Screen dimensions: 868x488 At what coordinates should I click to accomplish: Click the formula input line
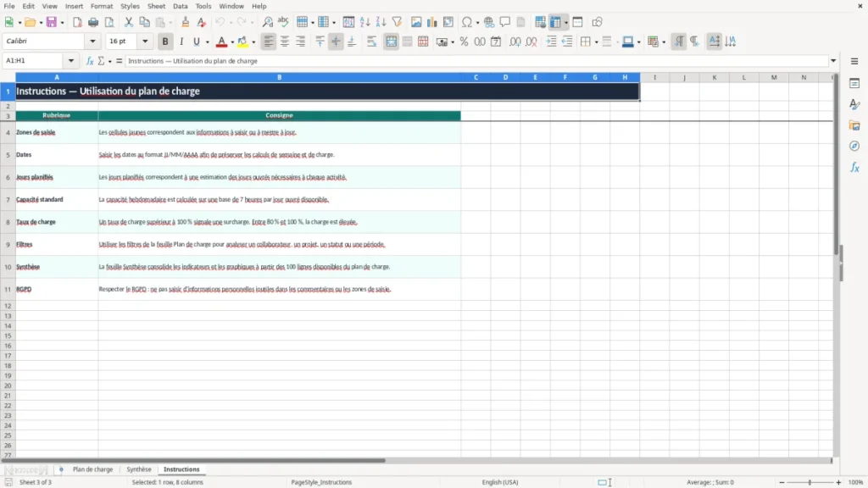tap(476, 61)
